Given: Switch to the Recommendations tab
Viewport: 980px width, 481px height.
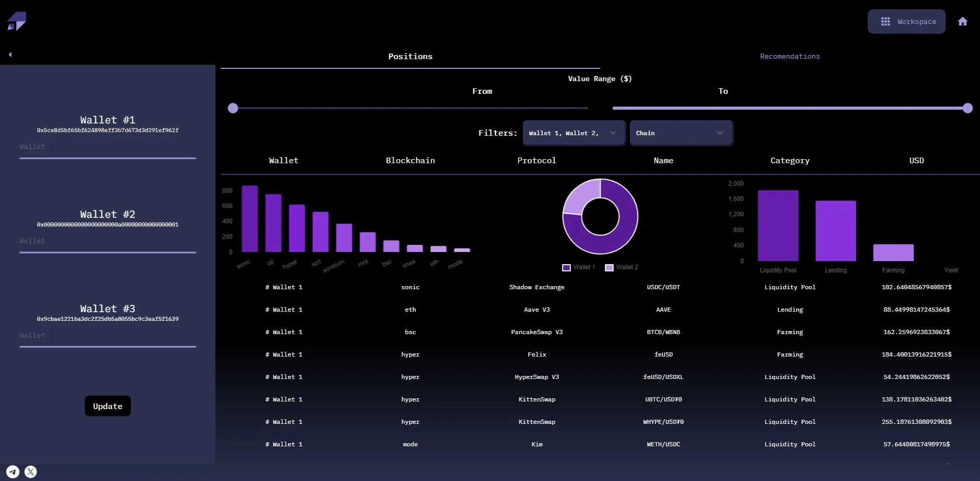Looking at the screenshot, I should coord(790,56).
